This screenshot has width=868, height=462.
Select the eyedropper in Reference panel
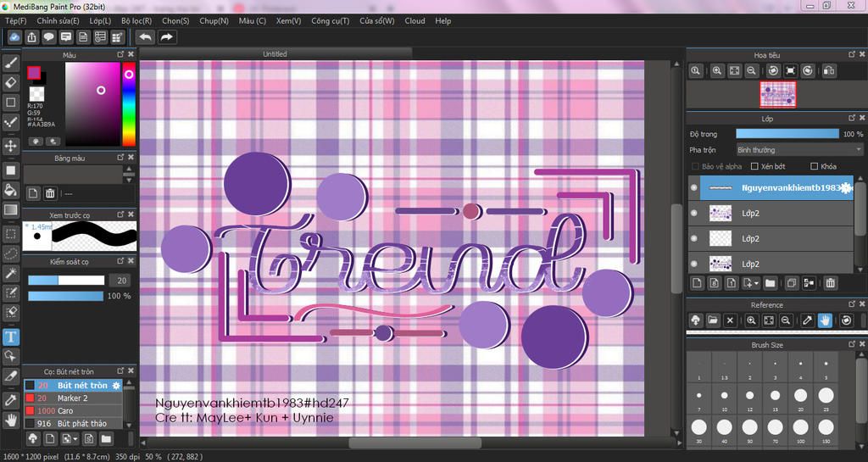(808, 320)
